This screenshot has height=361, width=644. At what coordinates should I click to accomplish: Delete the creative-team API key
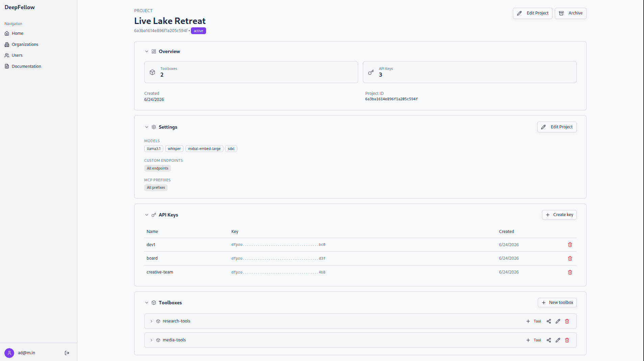point(570,273)
